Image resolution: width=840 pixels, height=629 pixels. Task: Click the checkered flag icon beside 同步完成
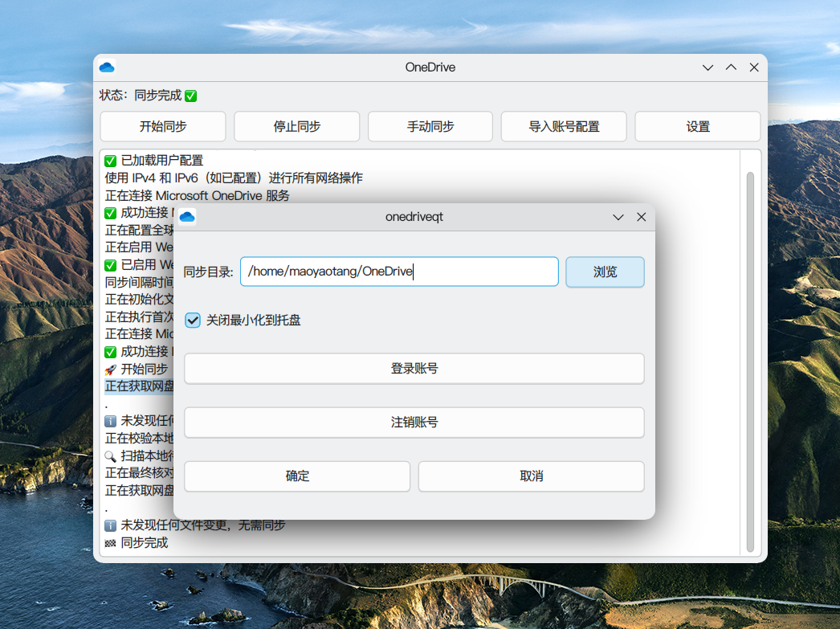110,543
